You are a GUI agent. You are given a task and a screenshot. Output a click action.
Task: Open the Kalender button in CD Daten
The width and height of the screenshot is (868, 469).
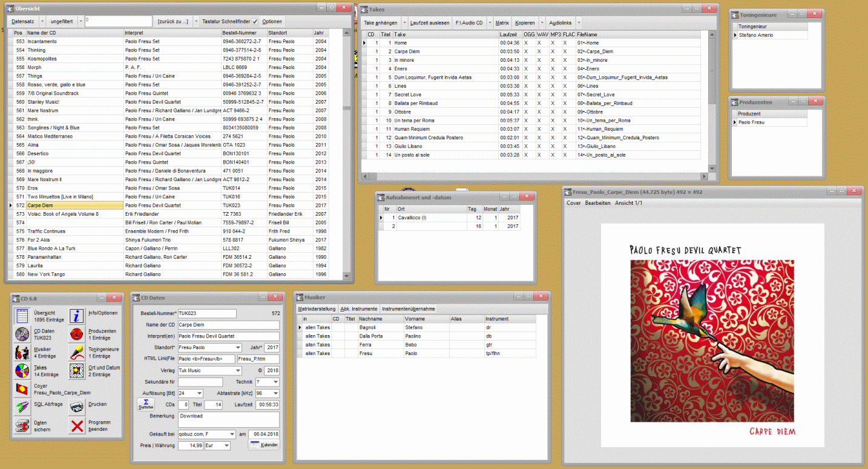coord(263,445)
